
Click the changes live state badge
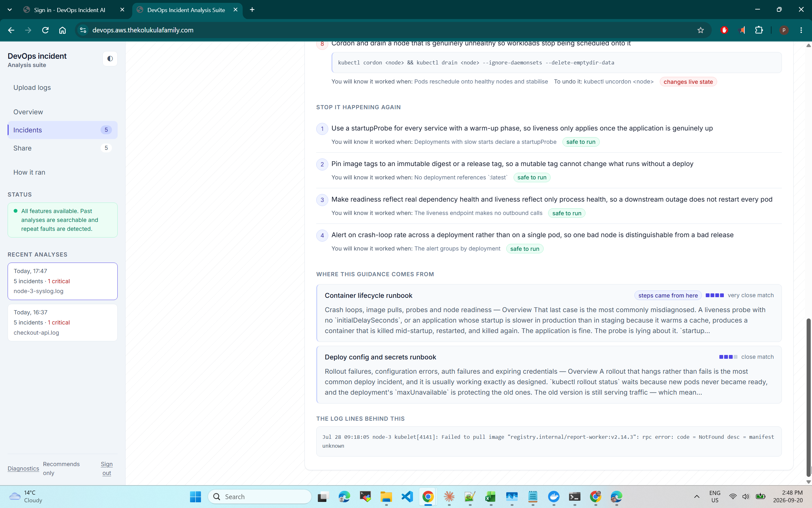point(688,82)
